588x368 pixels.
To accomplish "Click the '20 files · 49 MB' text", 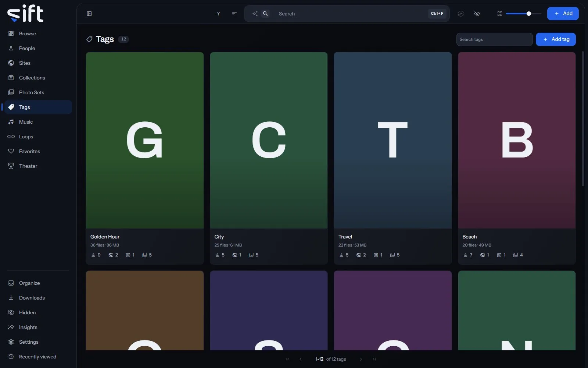I will click(x=477, y=245).
